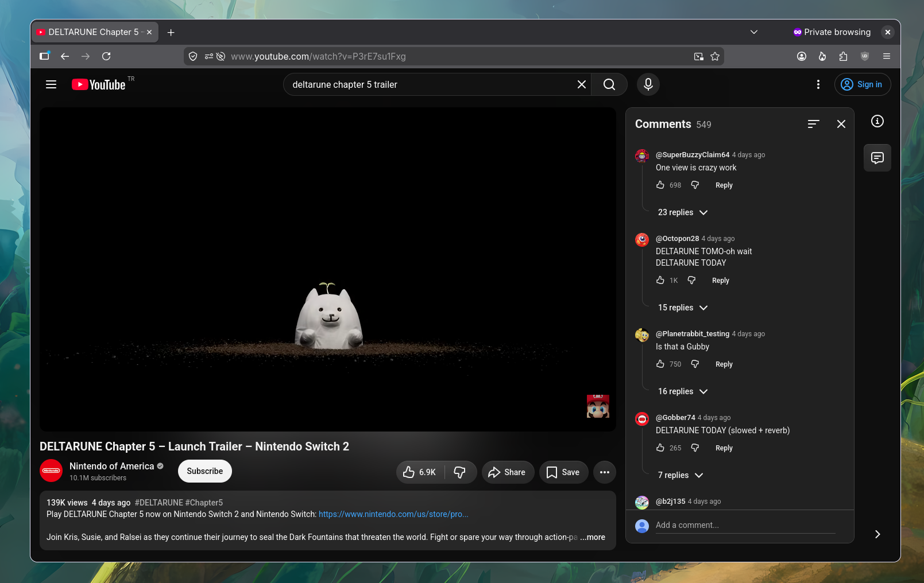
Task: Clear the search box text
Action: [x=581, y=84]
